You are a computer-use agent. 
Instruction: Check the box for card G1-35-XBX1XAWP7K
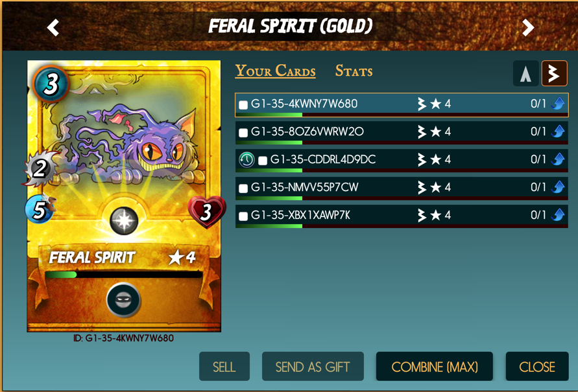(x=243, y=216)
